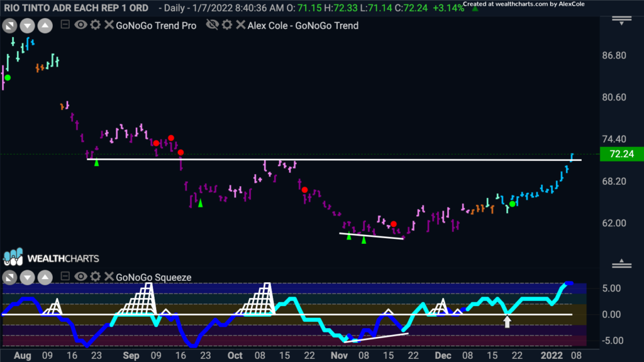Open settings for Alex Cole GoNoGo Trend

(x=227, y=25)
